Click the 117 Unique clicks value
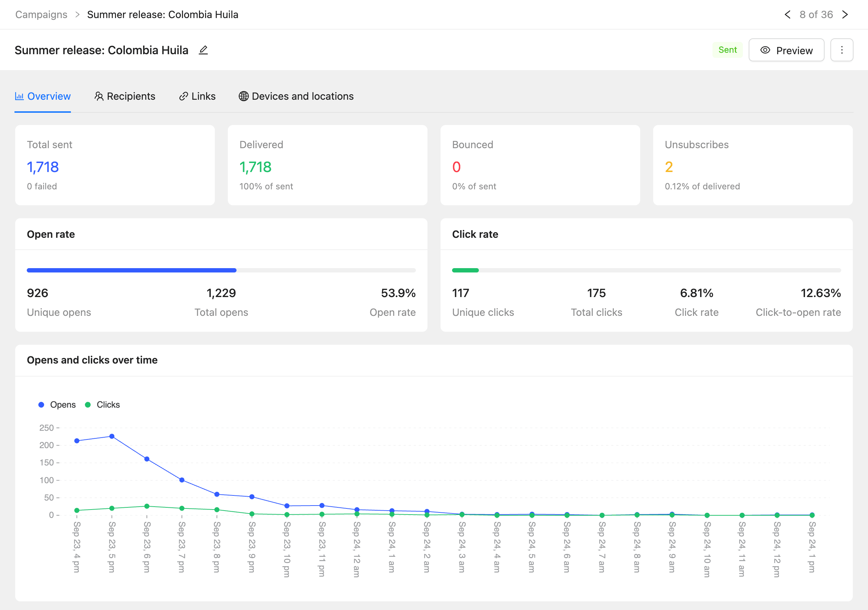 point(460,293)
